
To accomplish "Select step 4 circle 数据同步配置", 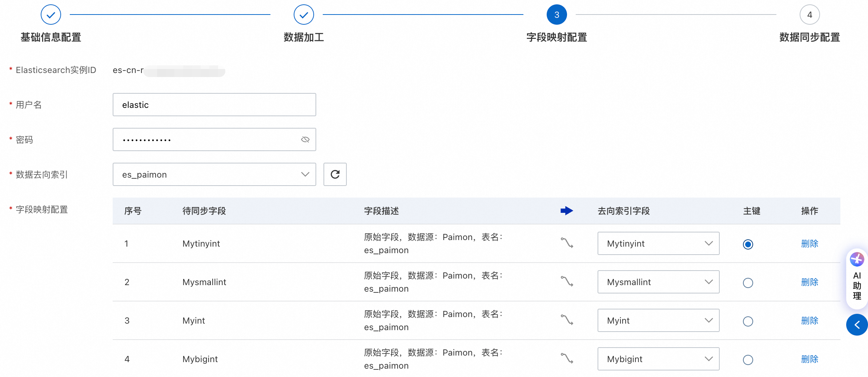I will 810,15.
